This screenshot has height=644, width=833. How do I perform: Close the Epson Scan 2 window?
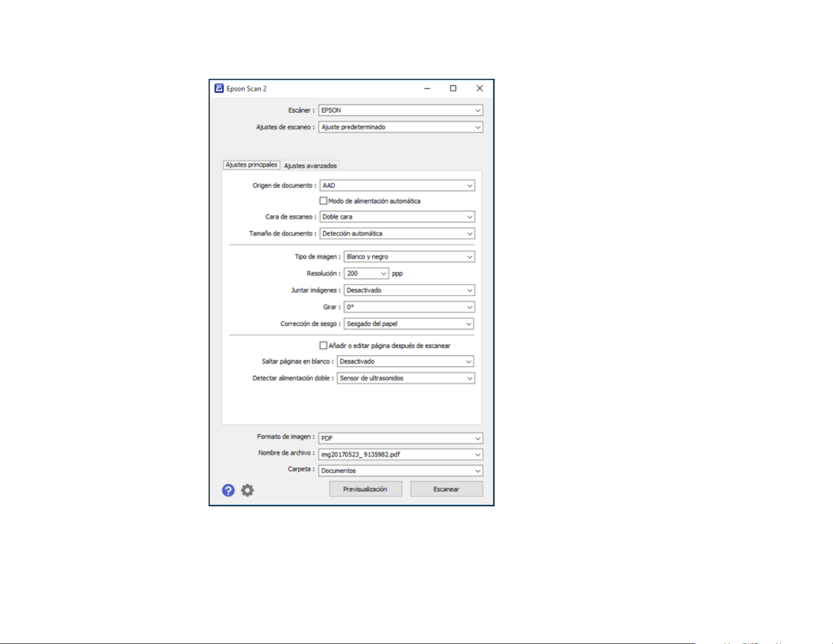click(x=479, y=88)
